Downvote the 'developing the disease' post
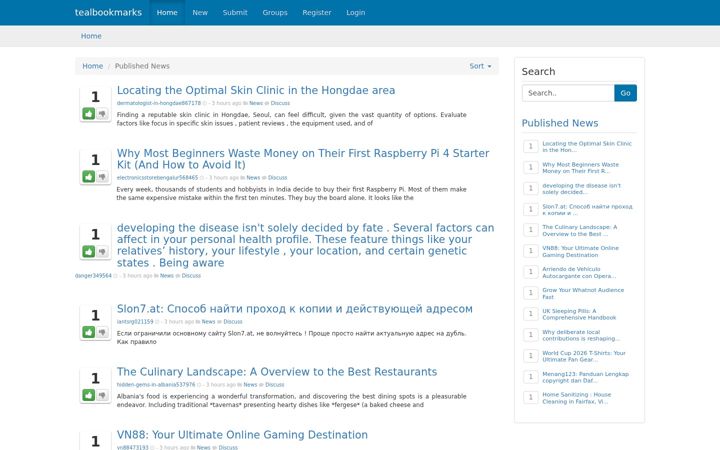 point(102,251)
